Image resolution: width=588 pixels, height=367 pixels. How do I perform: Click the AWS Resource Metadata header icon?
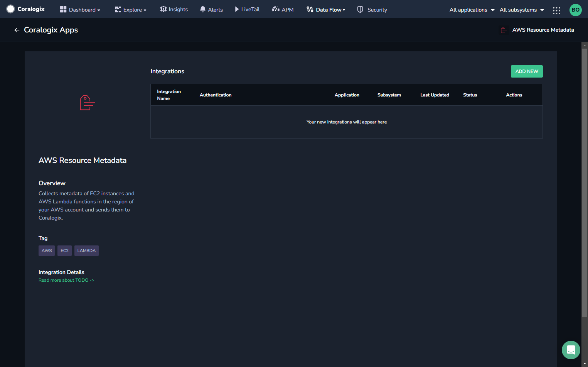click(504, 30)
